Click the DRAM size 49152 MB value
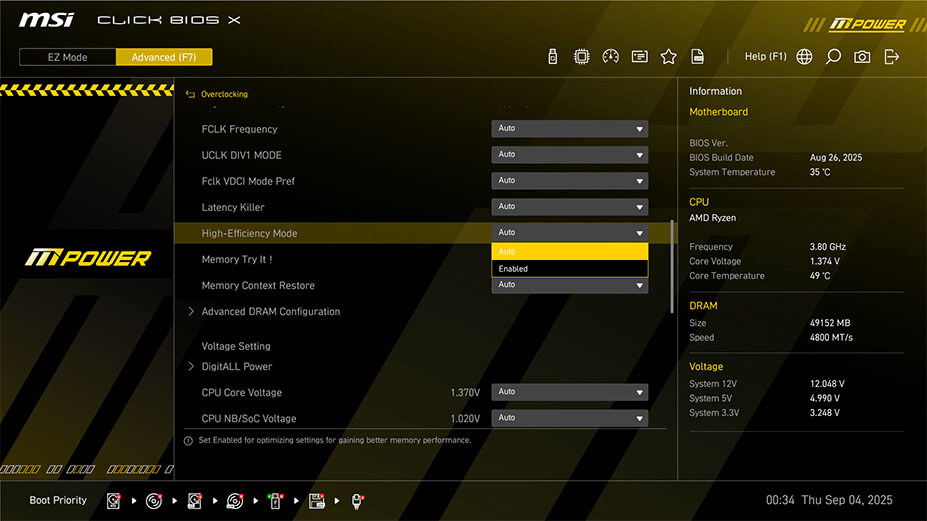This screenshot has width=927, height=521. coord(829,323)
